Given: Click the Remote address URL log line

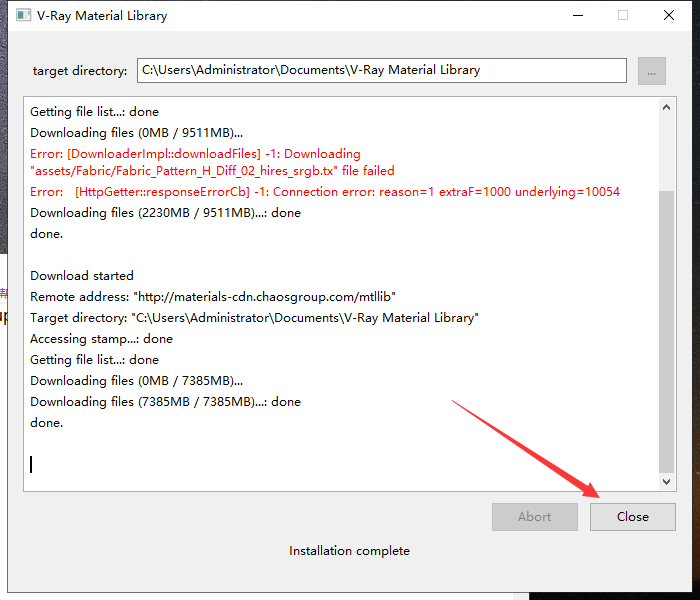Looking at the screenshot, I should point(213,297).
